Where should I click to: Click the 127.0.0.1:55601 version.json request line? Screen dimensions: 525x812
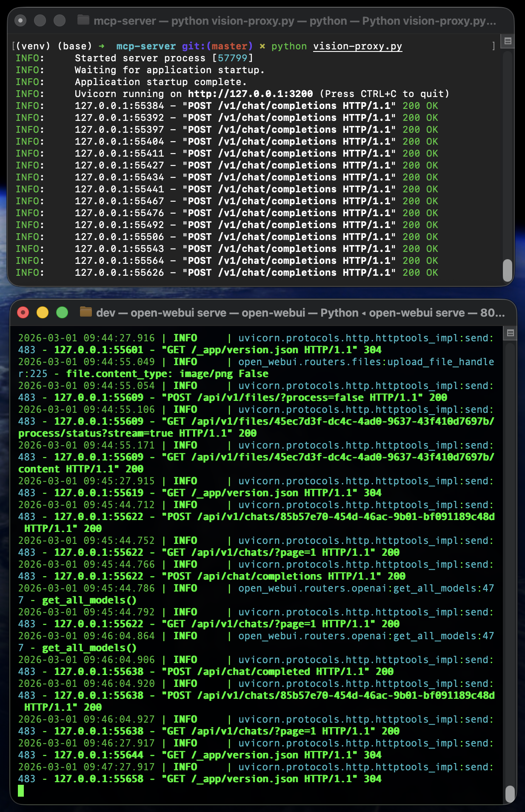200,350
